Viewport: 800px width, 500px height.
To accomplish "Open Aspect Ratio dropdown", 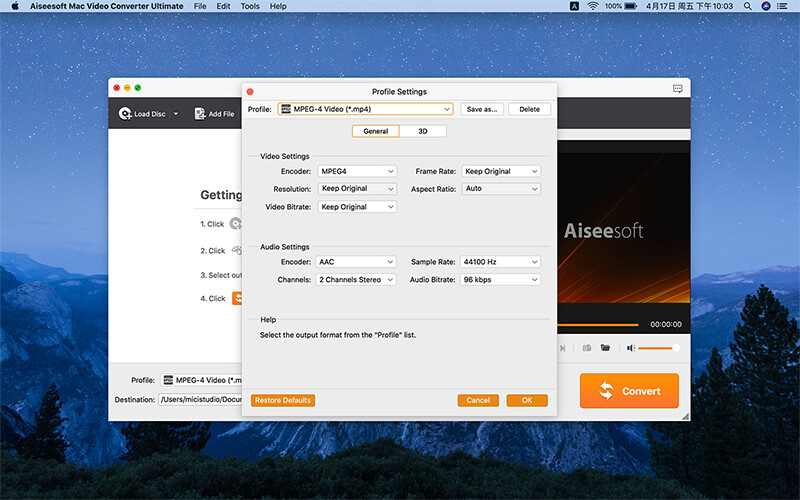I will [x=501, y=189].
